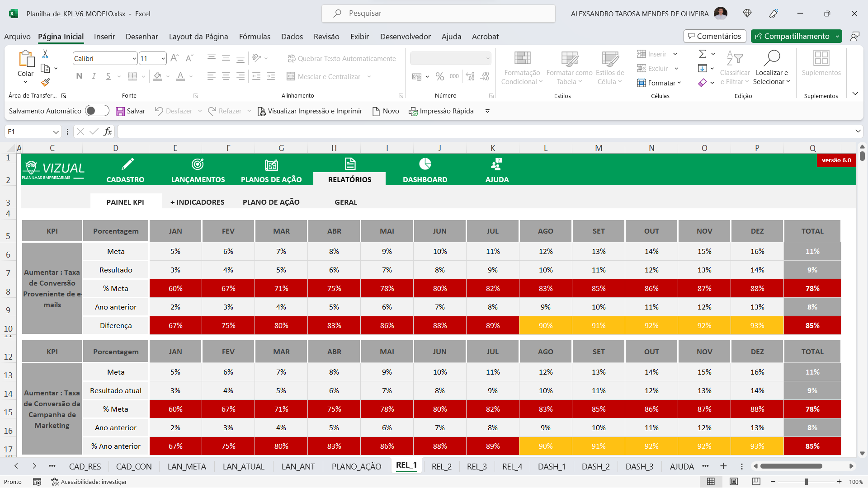Open the REL_2 sheet tab
Screen dimensions: 868x488
coord(442,466)
